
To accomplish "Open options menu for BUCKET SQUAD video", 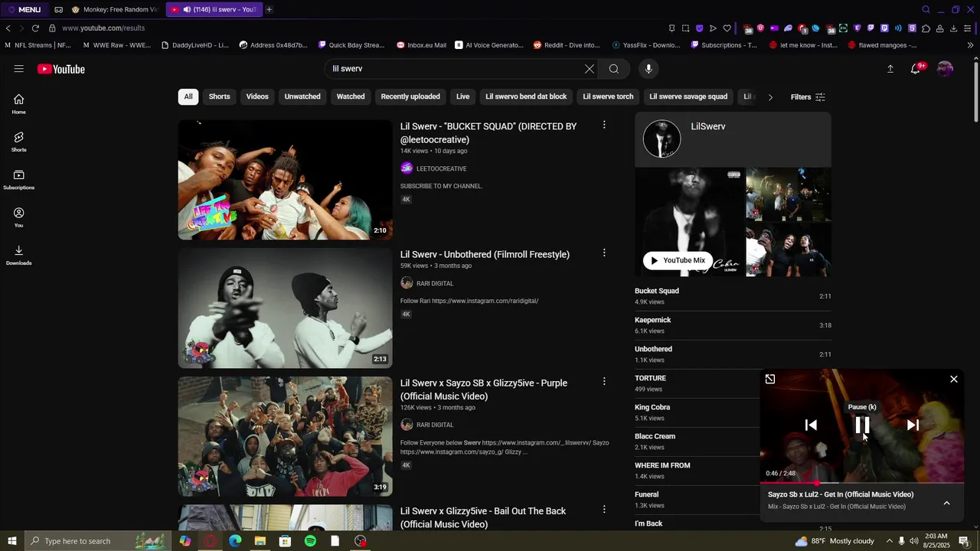I will click(604, 125).
